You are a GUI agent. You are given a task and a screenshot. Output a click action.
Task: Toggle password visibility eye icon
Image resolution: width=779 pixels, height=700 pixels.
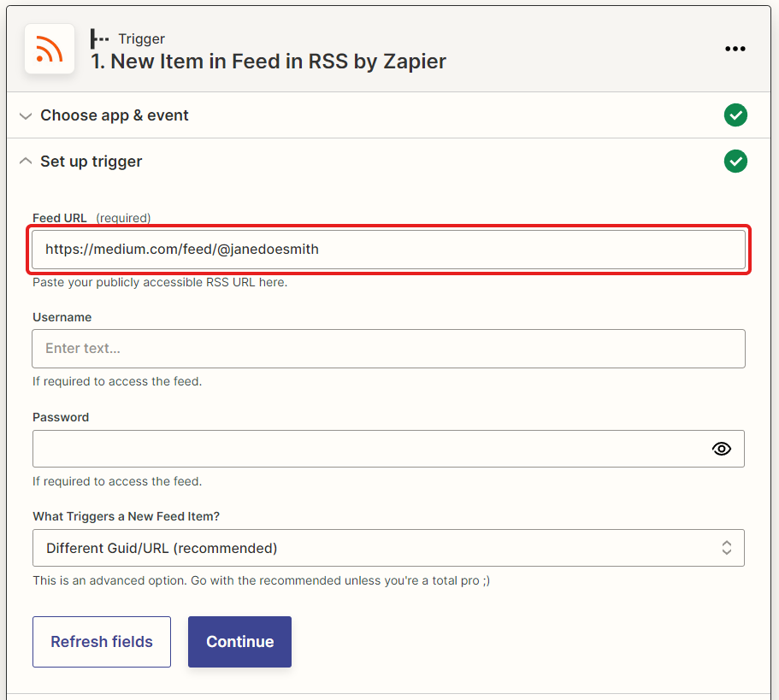pos(722,449)
